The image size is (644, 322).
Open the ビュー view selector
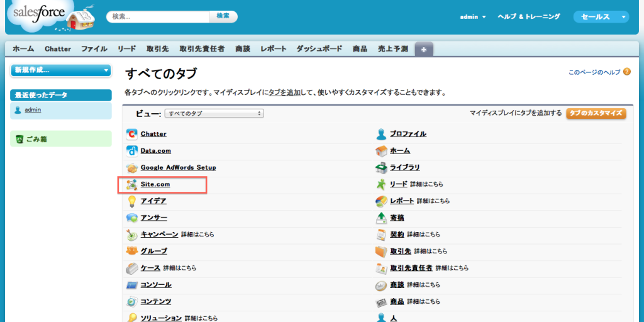[214, 113]
